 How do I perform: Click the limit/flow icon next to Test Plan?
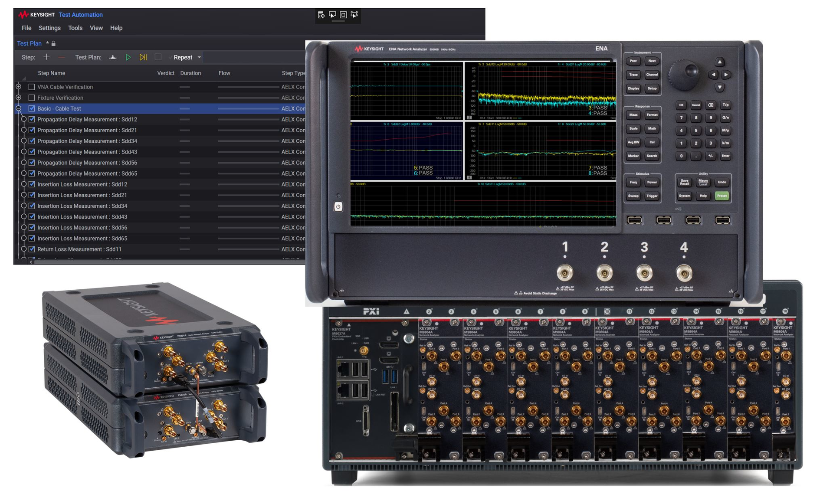tap(113, 57)
